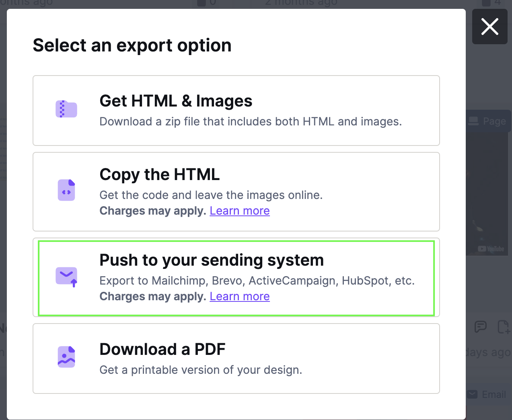Choose the Copy the HTML option
Screen dimensions: 512x420
[x=236, y=192]
